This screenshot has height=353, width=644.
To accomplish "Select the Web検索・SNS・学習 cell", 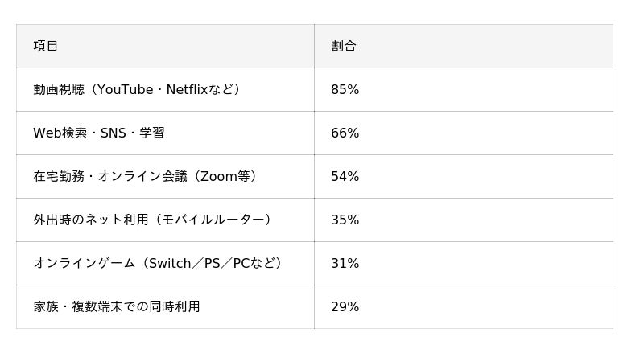I will point(99,133).
